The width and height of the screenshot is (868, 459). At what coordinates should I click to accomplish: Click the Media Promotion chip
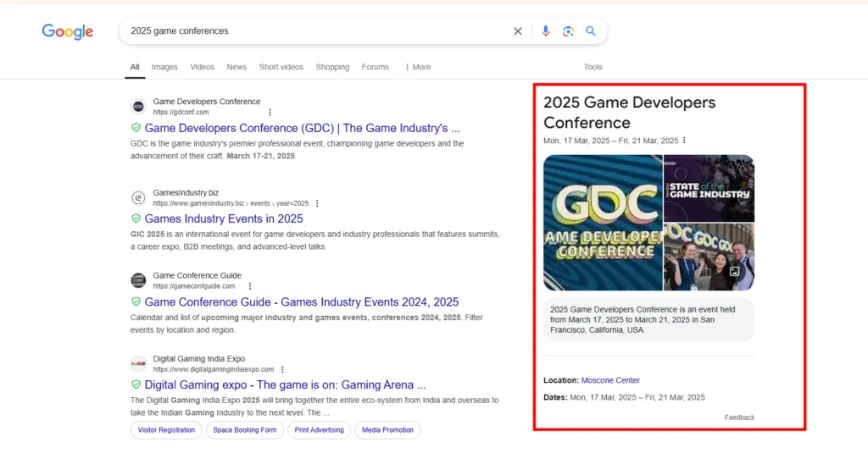[x=387, y=430]
